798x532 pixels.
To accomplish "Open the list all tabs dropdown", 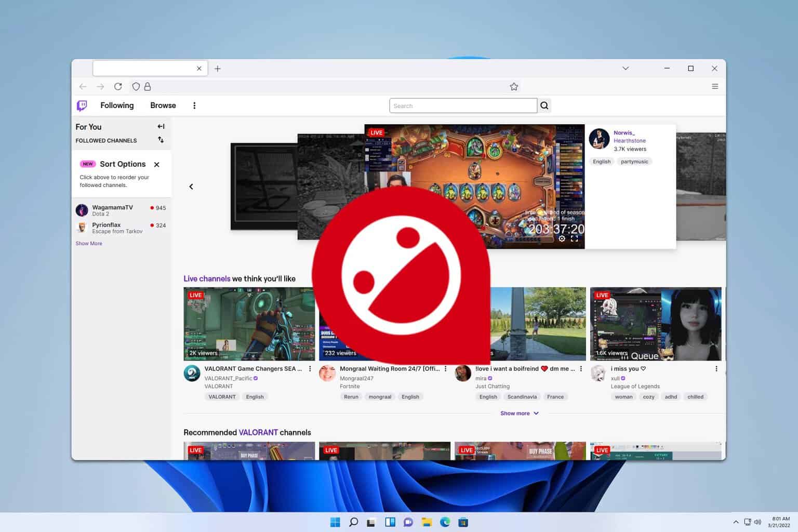I will [626, 69].
